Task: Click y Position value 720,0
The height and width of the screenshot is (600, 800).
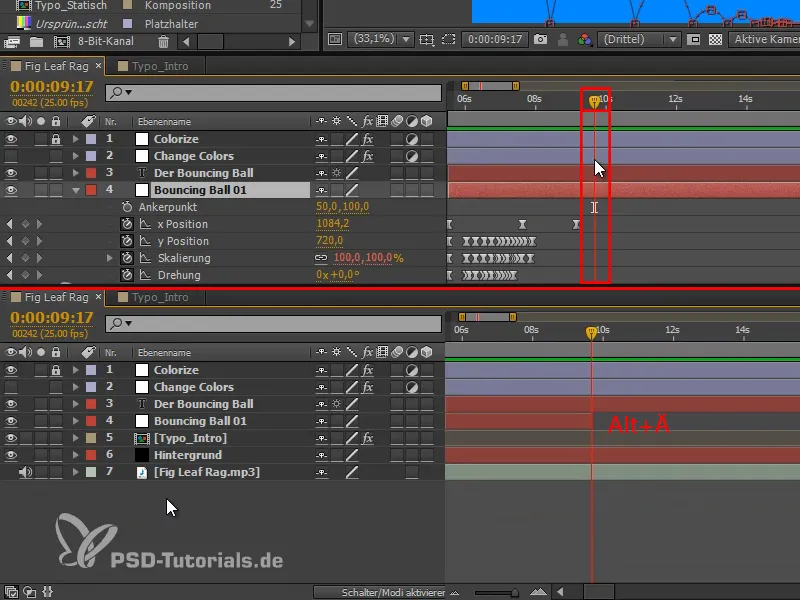Action: click(330, 240)
